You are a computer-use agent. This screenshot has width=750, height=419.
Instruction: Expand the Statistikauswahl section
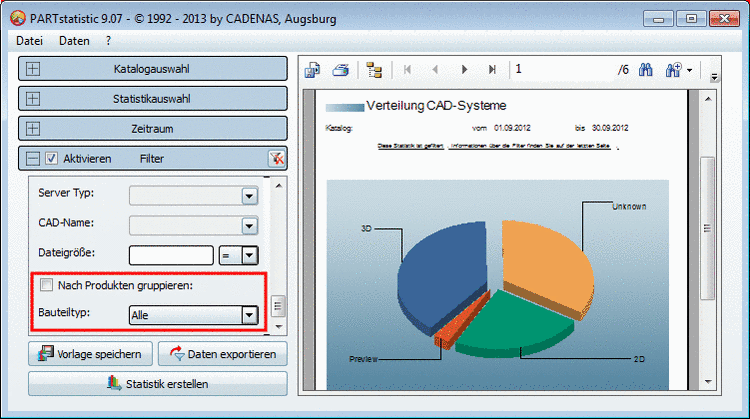[33, 99]
